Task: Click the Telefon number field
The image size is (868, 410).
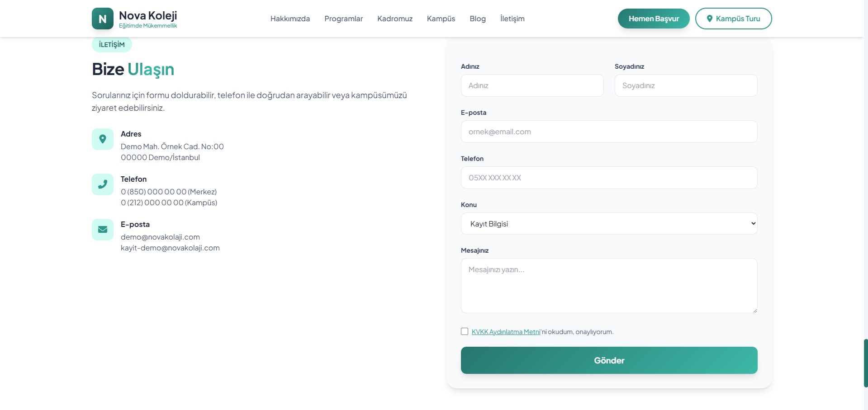Action: tap(609, 178)
